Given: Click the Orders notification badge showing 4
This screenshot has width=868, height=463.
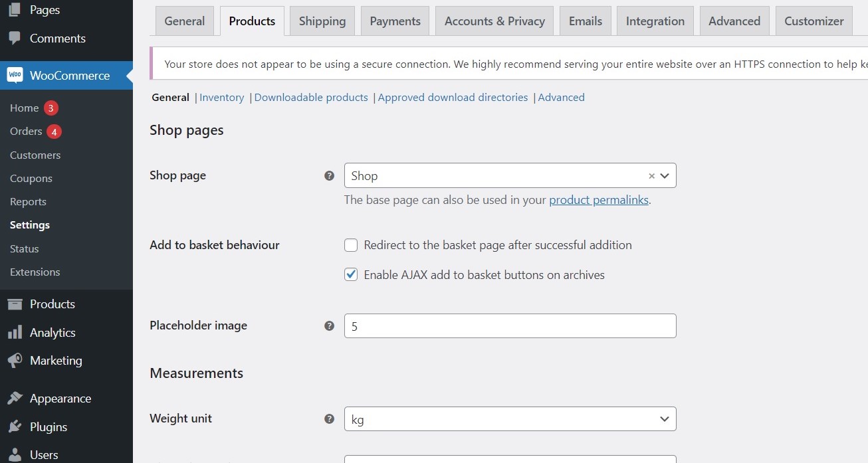Looking at the screenshot, I should tap(54, 132).
